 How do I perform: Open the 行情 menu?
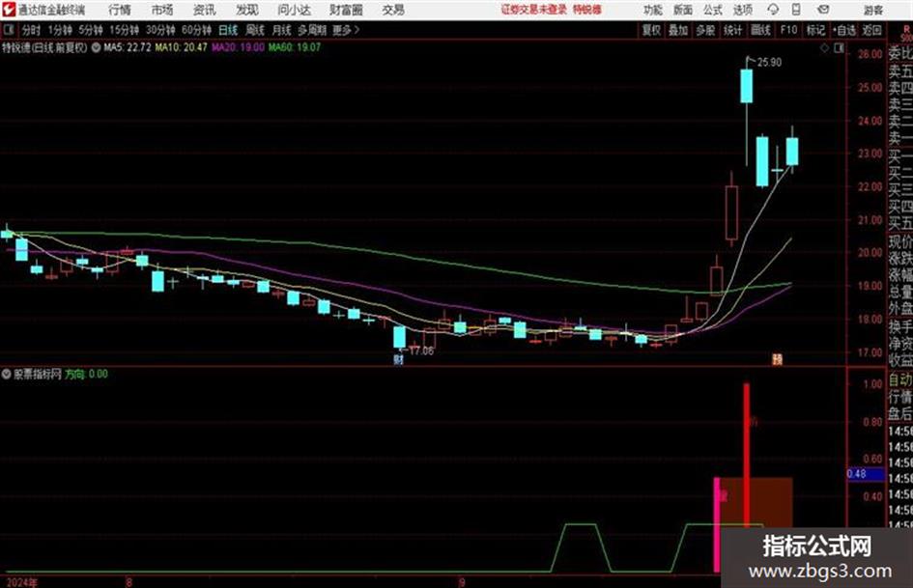coord(120,10)
